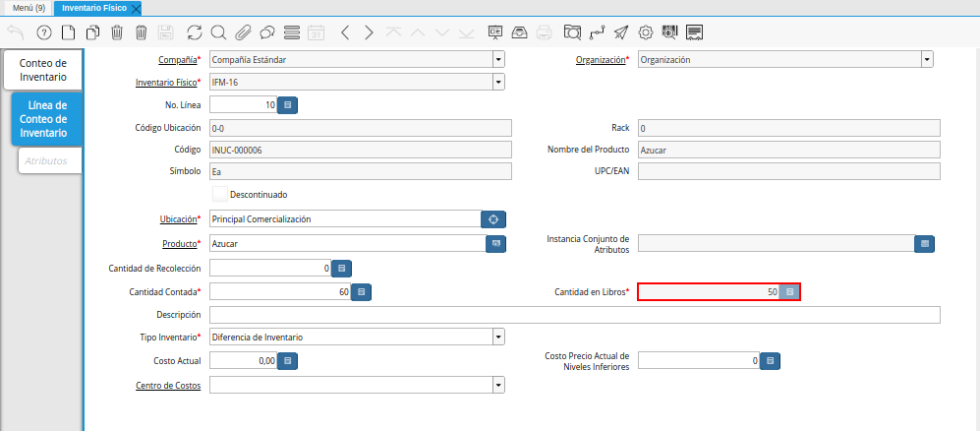
Task: Open the Tipo Inventario dropdown
Action: [x=498, y=338]
